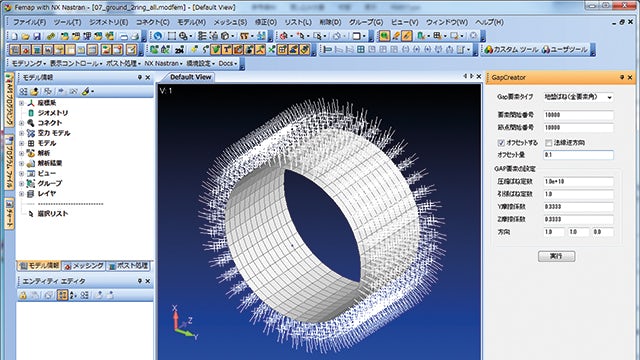The width and height of the screenshot is (640, 360).
Task: Open the ユーザツール user tools
Action: [565, 50]
